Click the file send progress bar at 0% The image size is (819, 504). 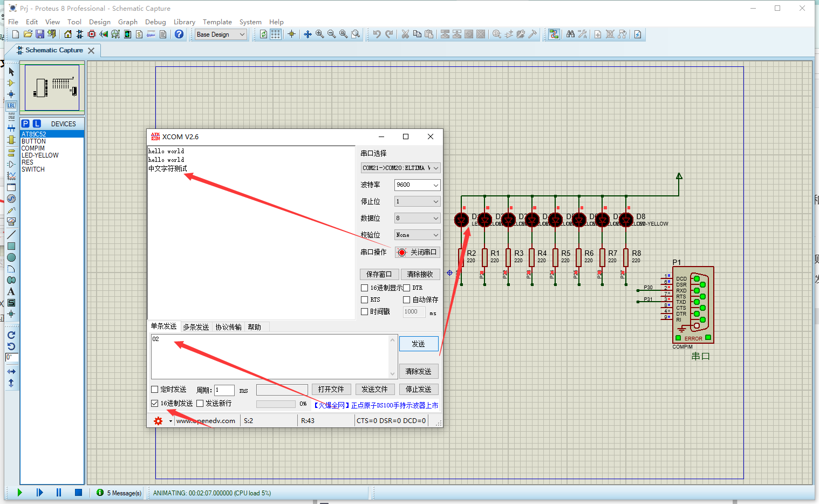276,404
